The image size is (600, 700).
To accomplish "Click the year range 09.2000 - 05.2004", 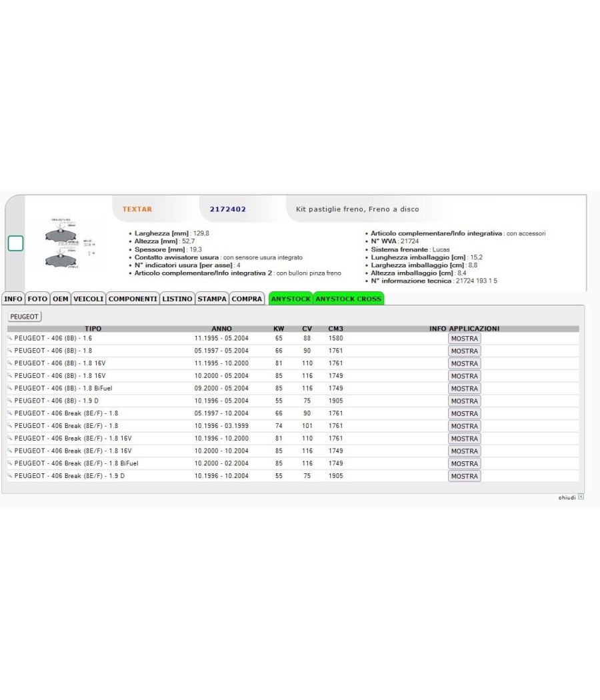I will coord(221,389).
